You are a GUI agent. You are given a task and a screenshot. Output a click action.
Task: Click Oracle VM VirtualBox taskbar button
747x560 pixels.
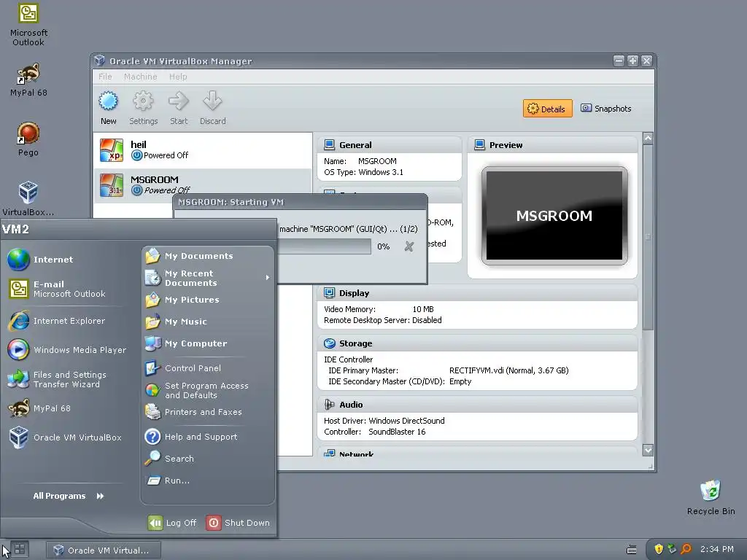104,550
